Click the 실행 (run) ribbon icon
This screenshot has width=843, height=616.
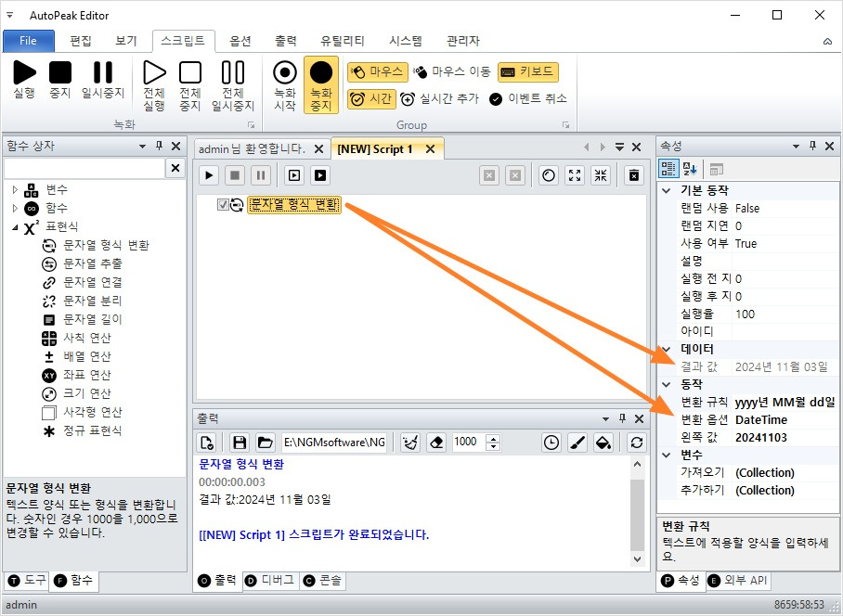(24, 80)
